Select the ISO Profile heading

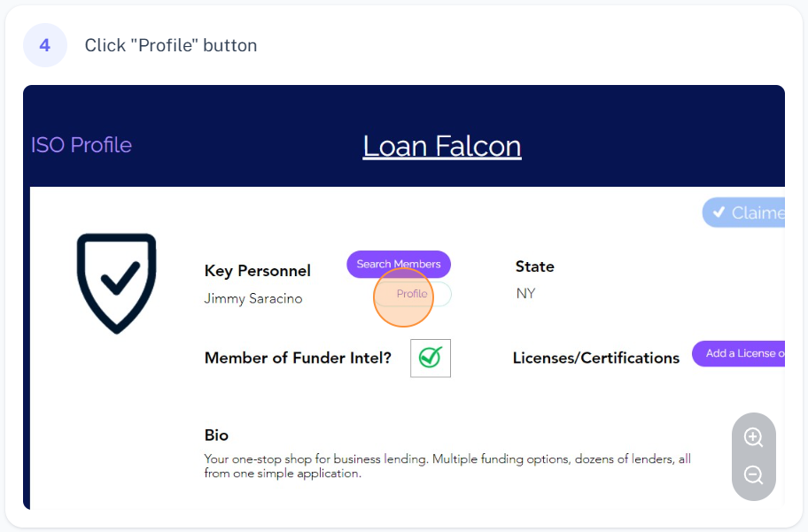coord(82,145)
